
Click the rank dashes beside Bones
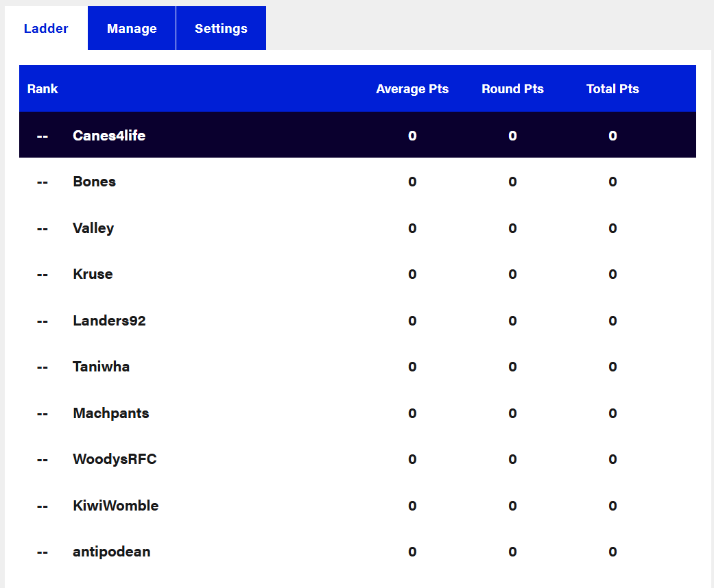click(x=43, y=182)
